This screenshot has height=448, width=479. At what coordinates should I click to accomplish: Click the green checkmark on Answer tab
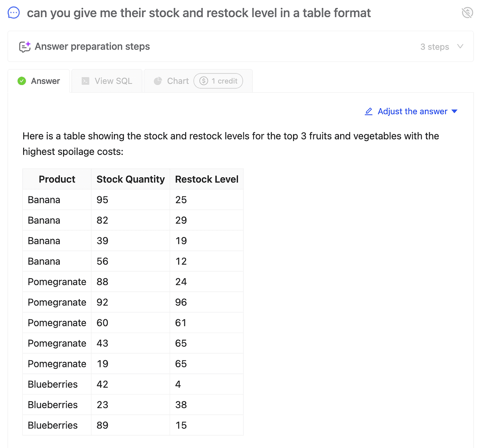tap(22, 81)
